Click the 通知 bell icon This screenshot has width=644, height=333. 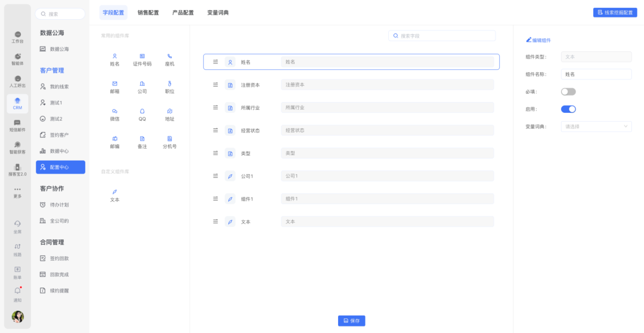(x=17, y=291)
